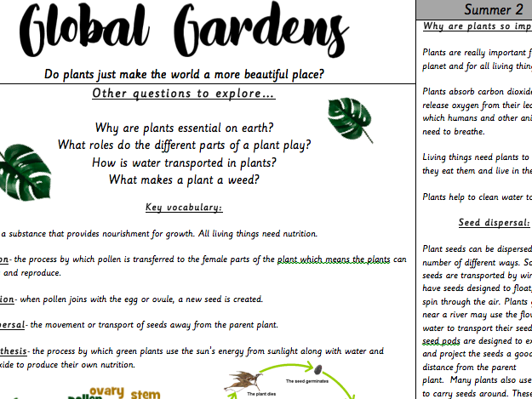
Task: Click 'Living things need plants to' line
Action: [x=476, y=157]
